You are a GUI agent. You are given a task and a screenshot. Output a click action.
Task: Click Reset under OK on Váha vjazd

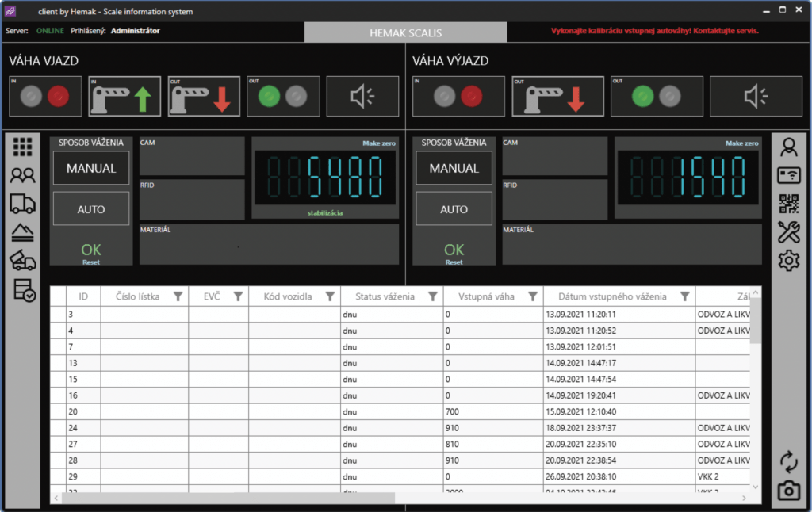(x=91, y=262)
